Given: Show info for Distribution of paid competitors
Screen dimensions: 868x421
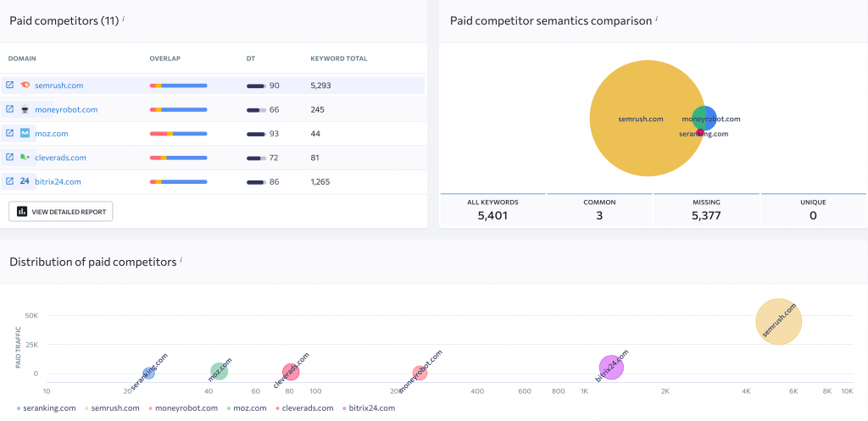Looking at the screenshot, I should (181, 259).
